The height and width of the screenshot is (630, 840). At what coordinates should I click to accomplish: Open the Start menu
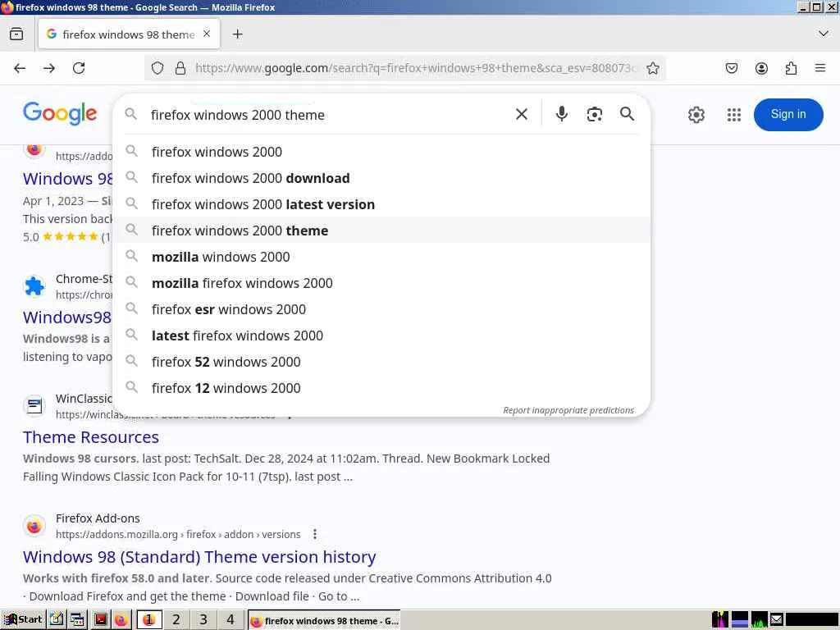click(x=23, y=620)
